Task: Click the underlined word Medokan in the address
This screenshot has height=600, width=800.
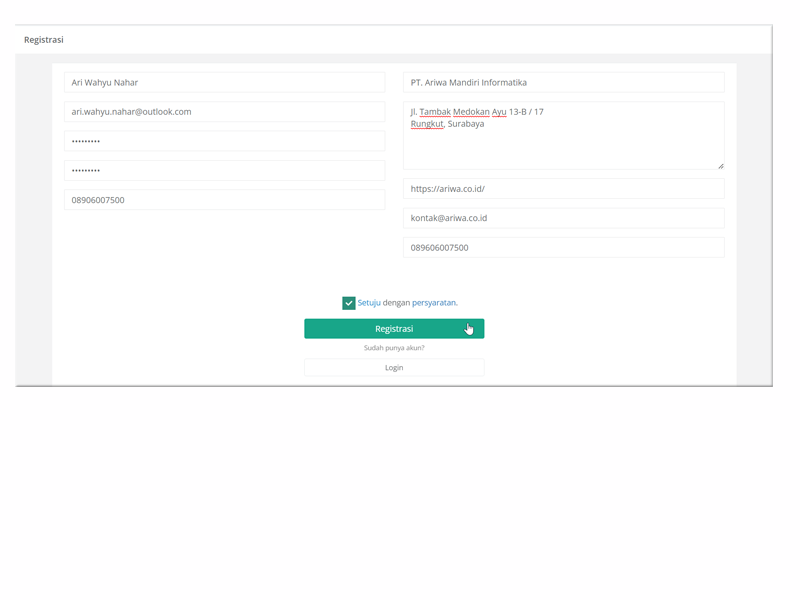Action: (470, 112)
